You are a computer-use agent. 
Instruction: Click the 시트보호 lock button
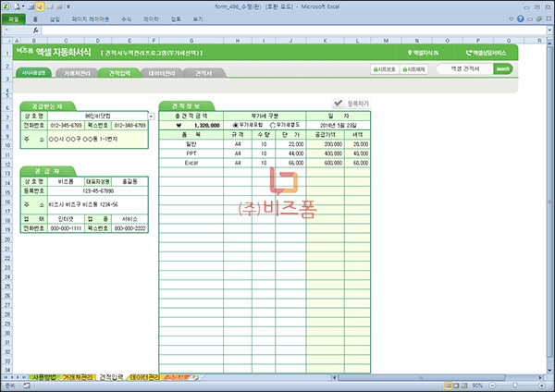(385, 69)
